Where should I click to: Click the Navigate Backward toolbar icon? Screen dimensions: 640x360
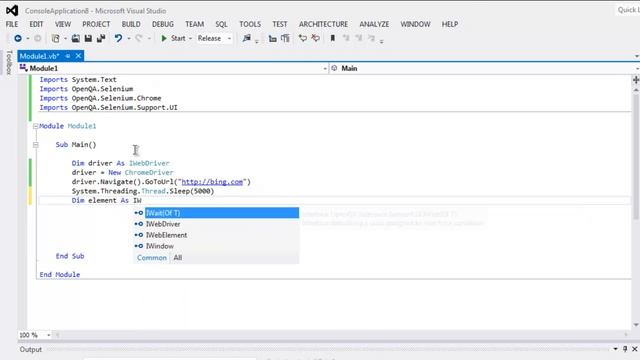18,38
